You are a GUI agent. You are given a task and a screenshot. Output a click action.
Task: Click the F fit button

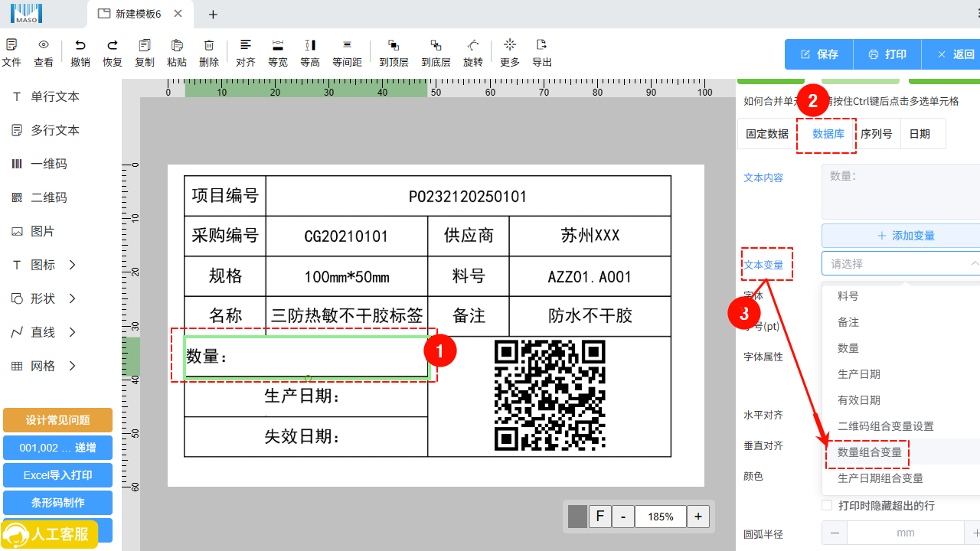600,517
